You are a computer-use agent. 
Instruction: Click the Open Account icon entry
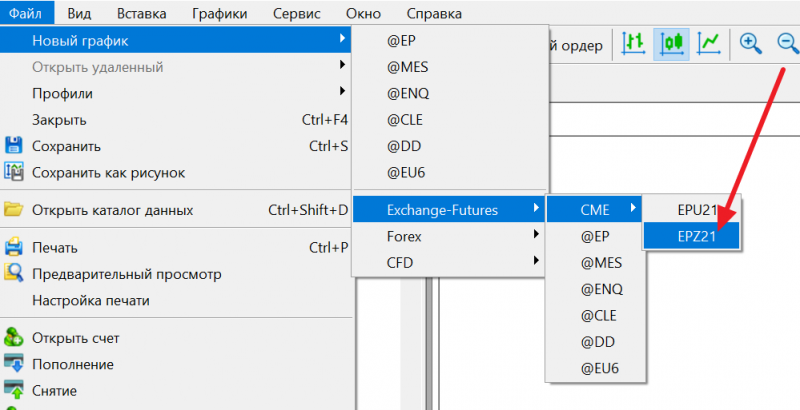tap(14, 338)
